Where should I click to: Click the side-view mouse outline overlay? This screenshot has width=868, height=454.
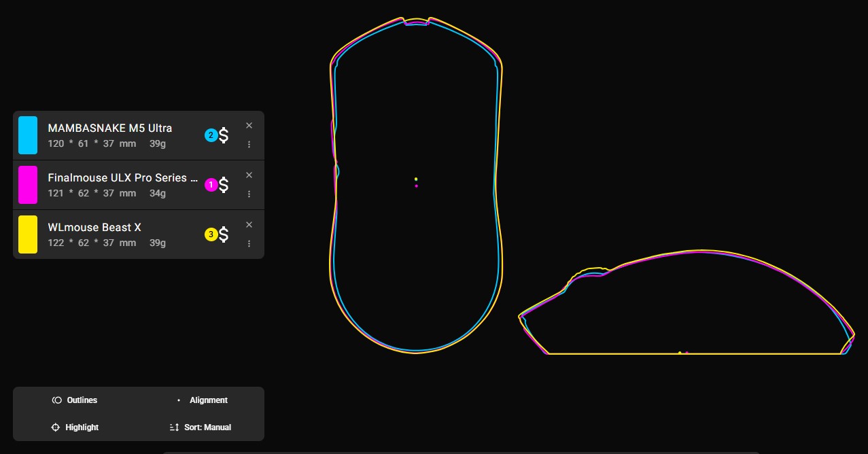point(686,302)
